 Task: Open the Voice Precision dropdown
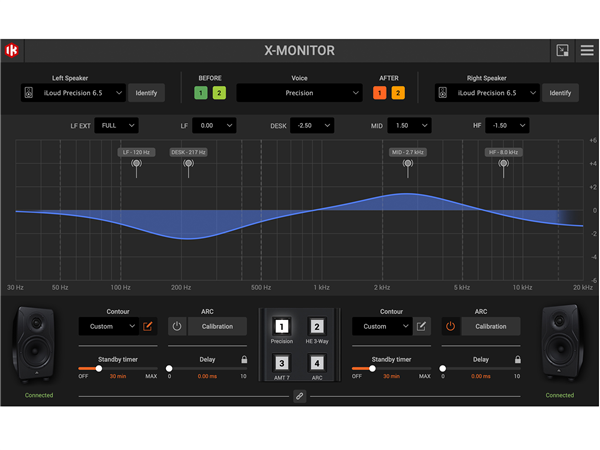(299, 93)
